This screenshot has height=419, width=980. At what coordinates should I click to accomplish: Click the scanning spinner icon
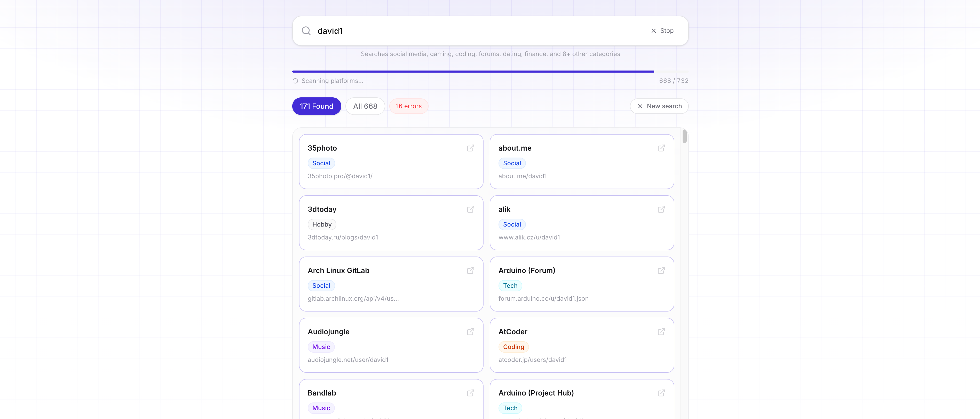(295, 81)
